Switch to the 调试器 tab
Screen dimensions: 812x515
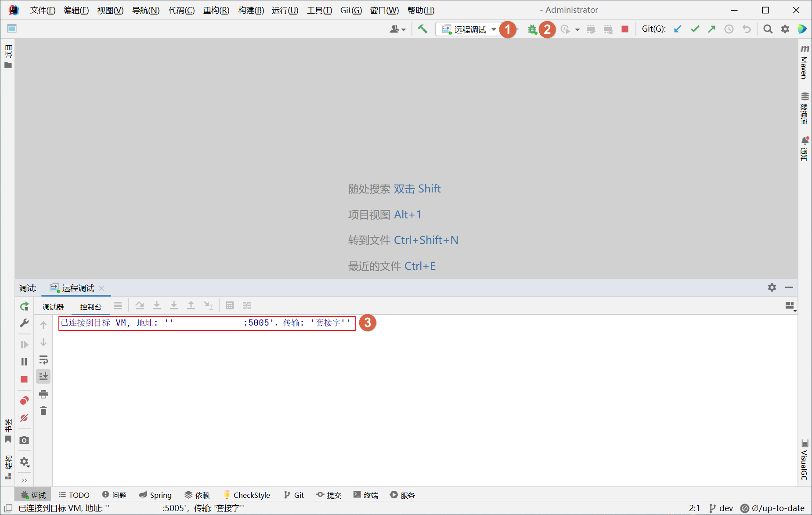pyautogui.click(x=53, y=307)
